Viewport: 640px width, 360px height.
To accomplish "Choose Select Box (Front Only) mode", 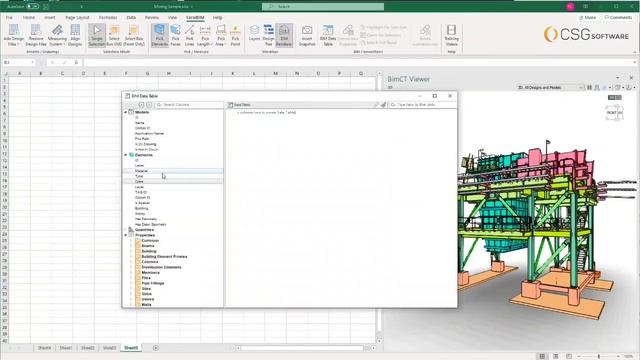I will 133,35.
